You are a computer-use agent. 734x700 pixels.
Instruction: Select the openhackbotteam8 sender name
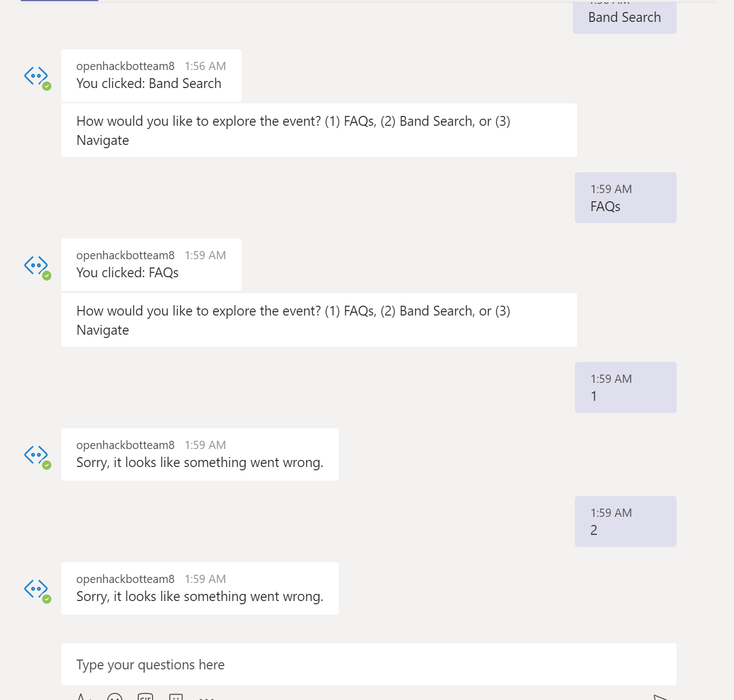point(125,66)
